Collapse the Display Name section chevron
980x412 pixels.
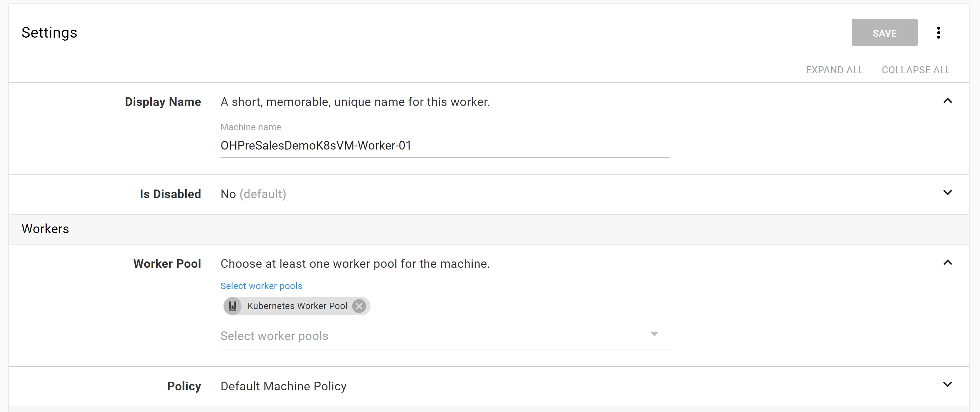tap(947, 101)
